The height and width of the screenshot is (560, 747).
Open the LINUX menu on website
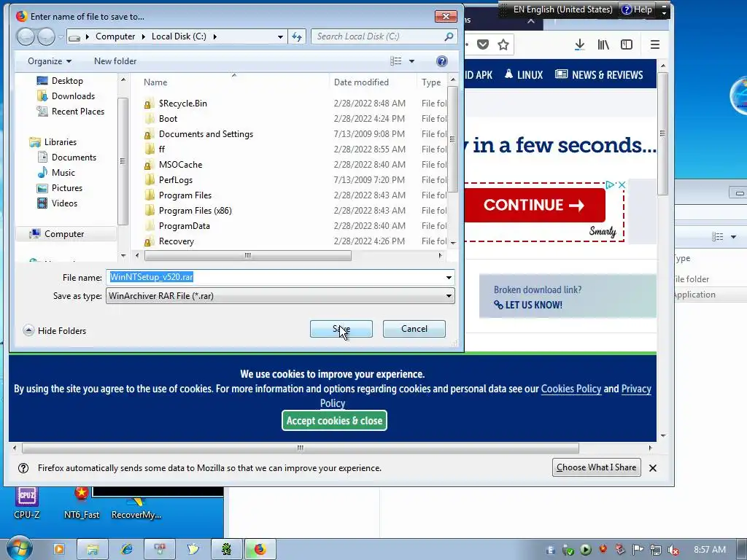(524, 75)
